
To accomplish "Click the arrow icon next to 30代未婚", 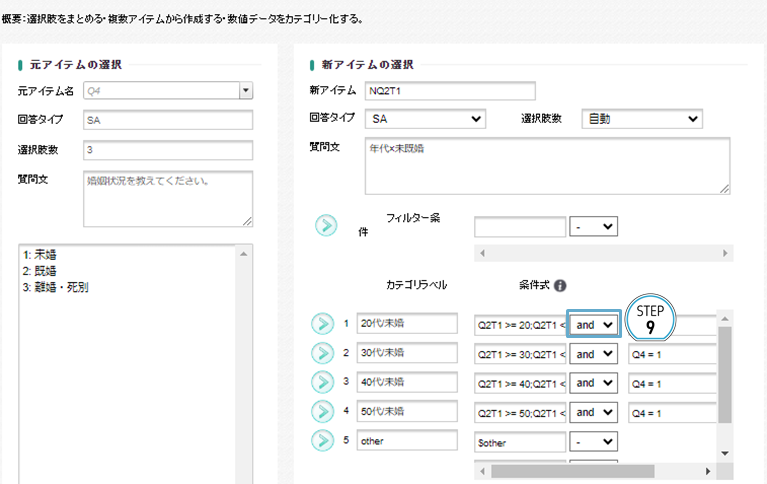I will 323,353.
